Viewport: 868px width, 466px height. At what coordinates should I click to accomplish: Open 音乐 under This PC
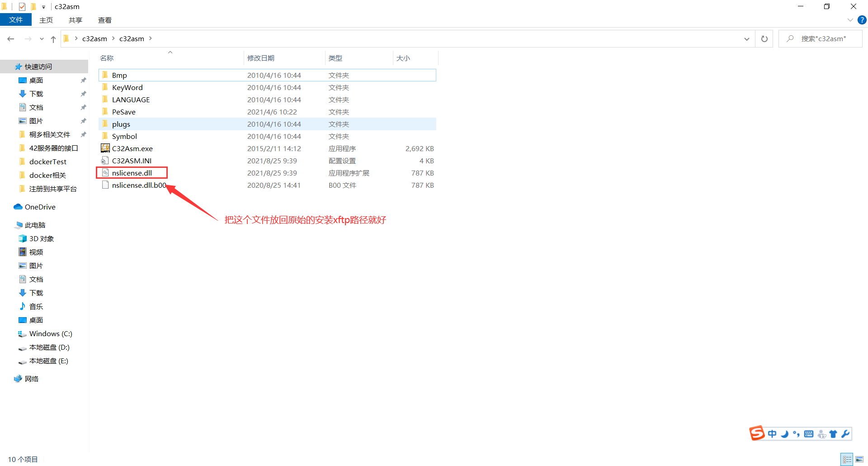click(36, 306)
